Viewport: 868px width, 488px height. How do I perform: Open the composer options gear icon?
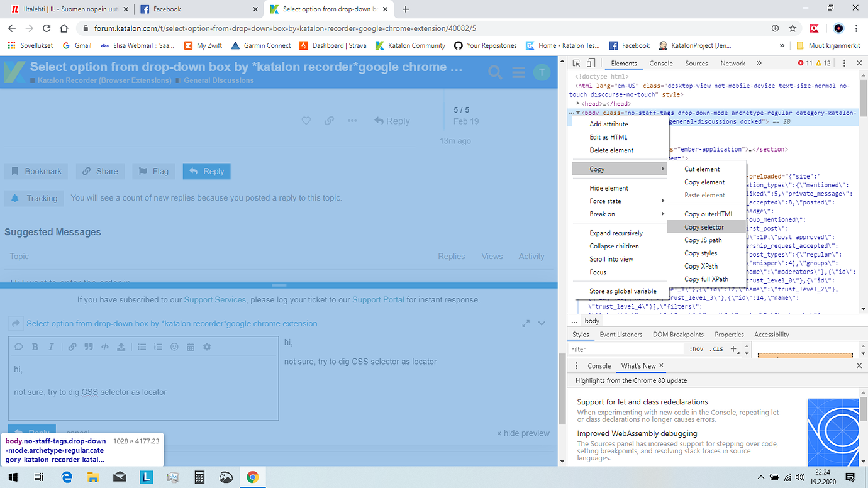[x=207, y=347]
